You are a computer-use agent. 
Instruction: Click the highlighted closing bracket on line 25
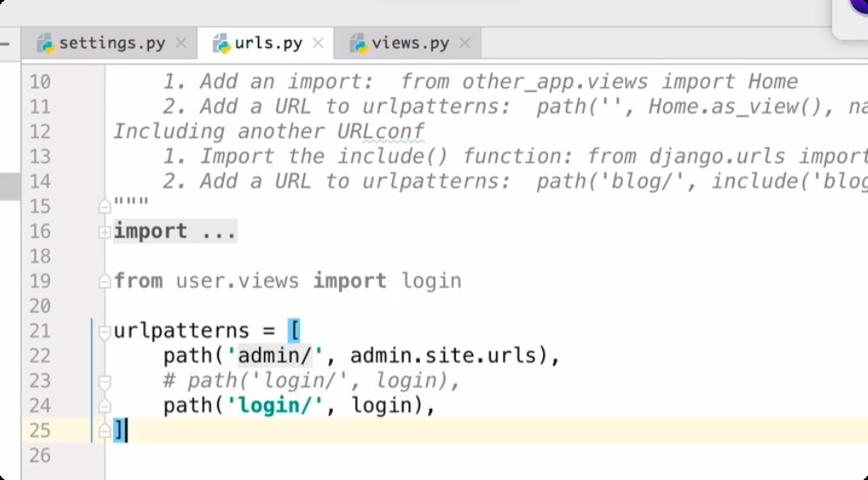coord(119,430)
